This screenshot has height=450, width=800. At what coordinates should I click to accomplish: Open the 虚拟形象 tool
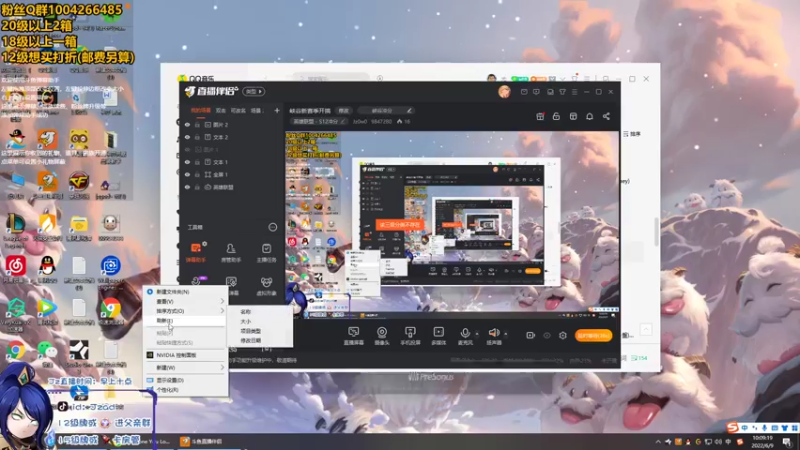[x=266, y=286]
